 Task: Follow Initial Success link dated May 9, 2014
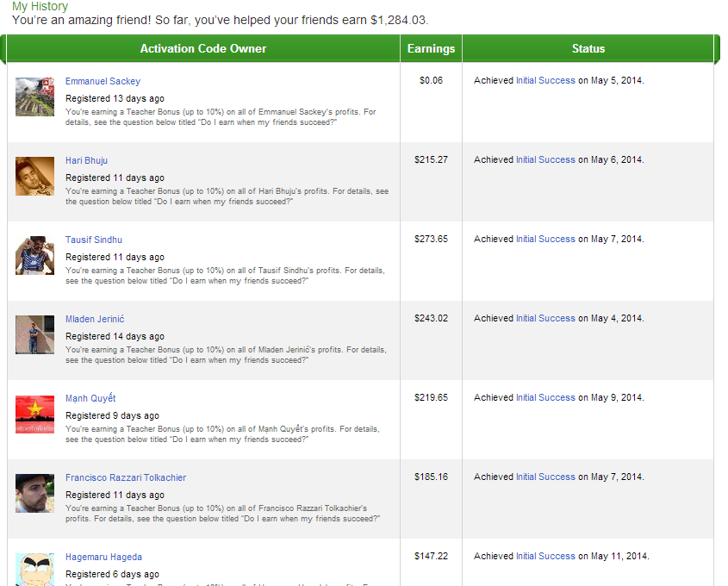pyautogui.click(x=545, y=397)
